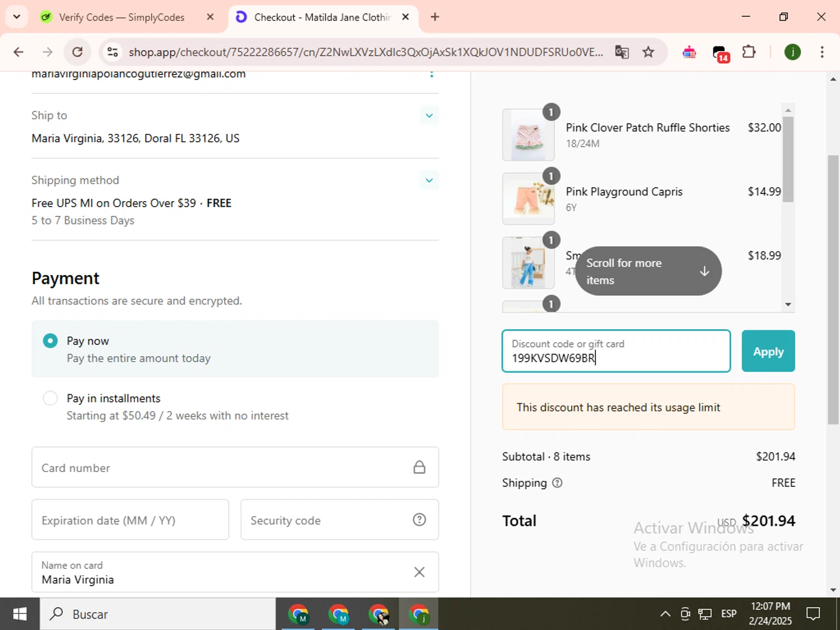The height and width of the screenshot is (630, 840).
Task: Click the page vertical scrollbar
Action: [x=833, y=290]
